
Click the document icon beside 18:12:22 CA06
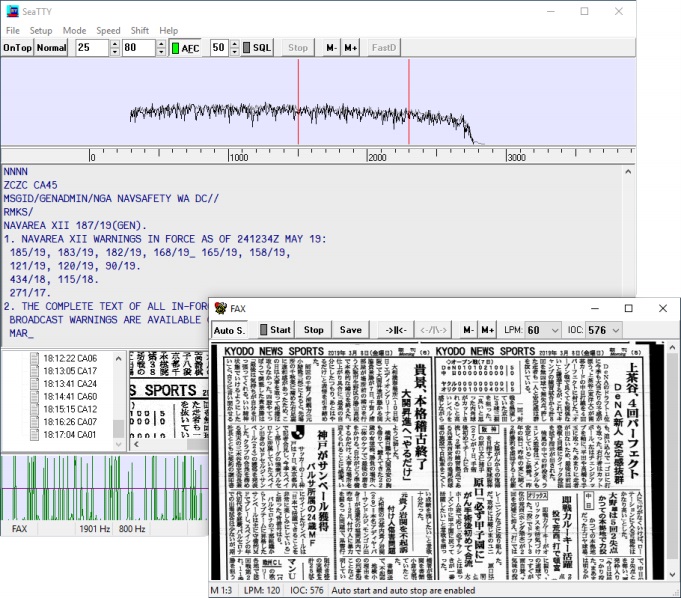34,359
